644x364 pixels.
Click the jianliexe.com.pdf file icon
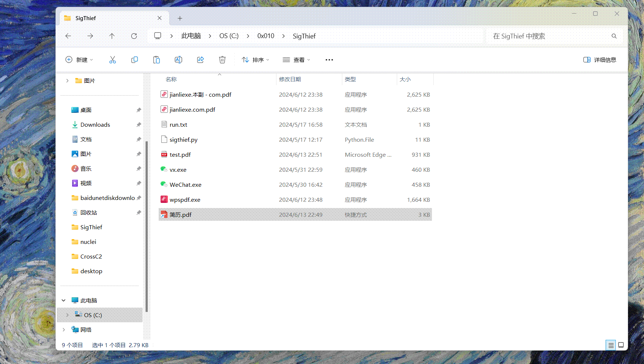[164, 109]
